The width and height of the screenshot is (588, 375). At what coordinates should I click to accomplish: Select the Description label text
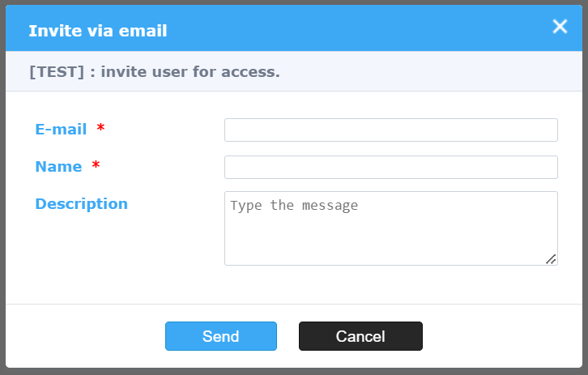click(81, 203)
